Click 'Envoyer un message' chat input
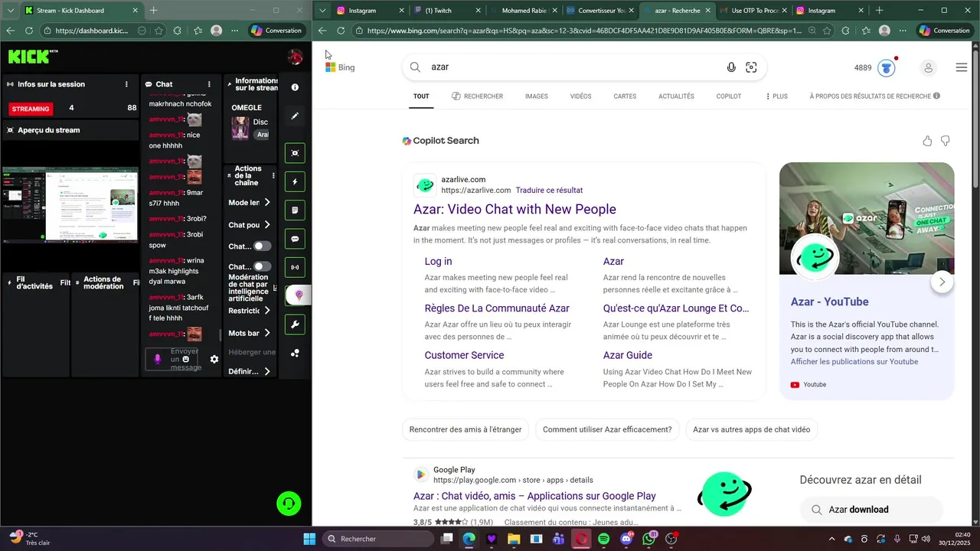 (x=185, y=359)
